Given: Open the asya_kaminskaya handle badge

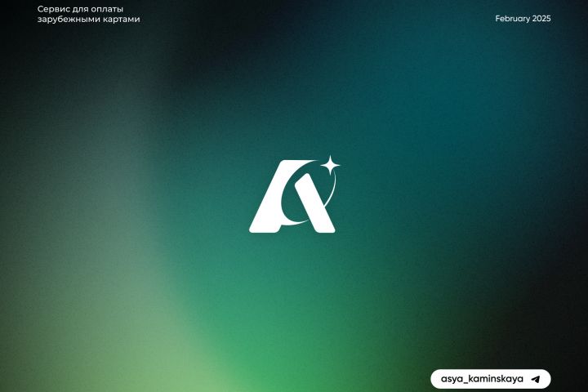Looking at the screenshot, I should (x=491, y=379).
